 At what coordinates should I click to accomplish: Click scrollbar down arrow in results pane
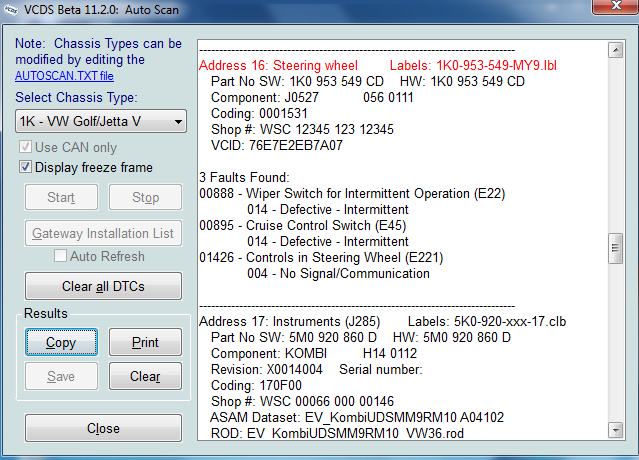pyautogui.click(x=615, y=429)
